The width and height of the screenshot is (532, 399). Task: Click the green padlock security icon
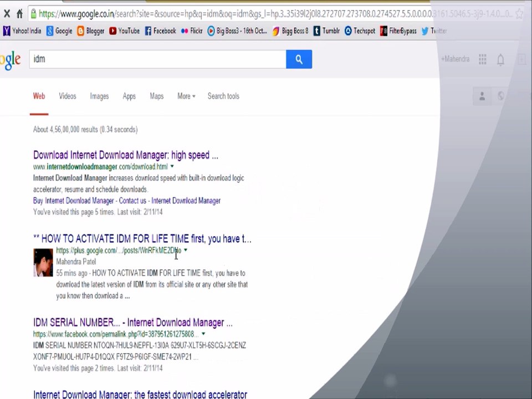[33, 13]
